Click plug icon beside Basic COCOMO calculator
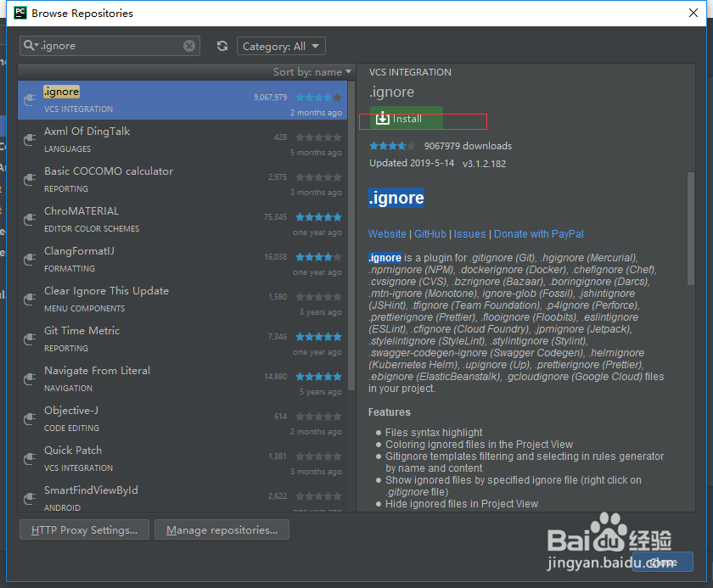 point(30,180)
